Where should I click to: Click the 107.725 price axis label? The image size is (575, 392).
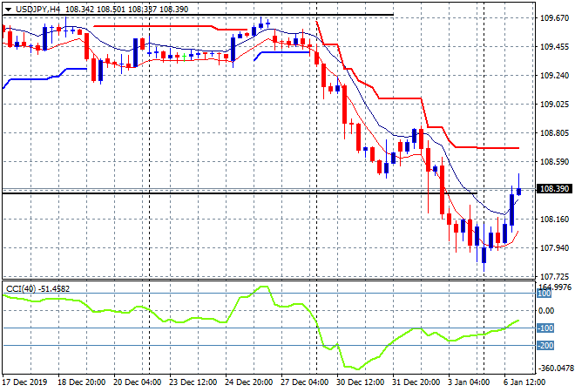[x=555, y=275]
